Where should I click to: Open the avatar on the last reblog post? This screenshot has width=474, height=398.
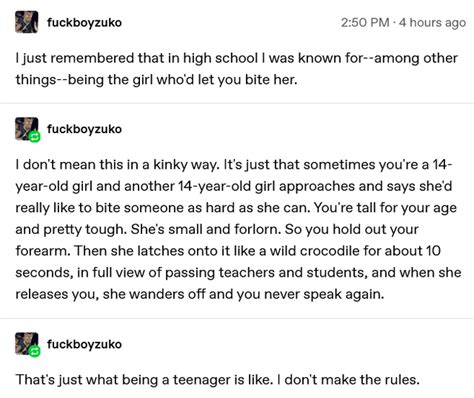click(27, 344)
